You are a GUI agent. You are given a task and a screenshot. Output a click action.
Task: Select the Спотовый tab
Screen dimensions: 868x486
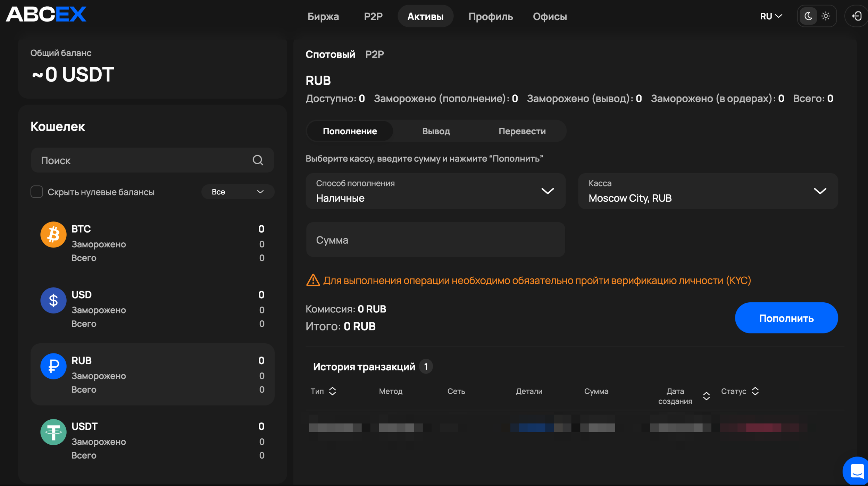(x=330, y=54)
